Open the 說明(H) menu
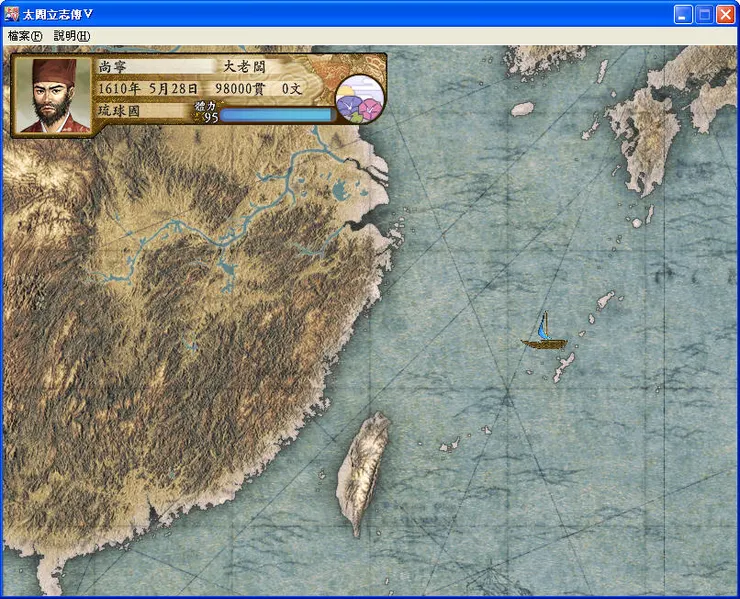This screenshot has height=599, width=740. tap(72, 36)
